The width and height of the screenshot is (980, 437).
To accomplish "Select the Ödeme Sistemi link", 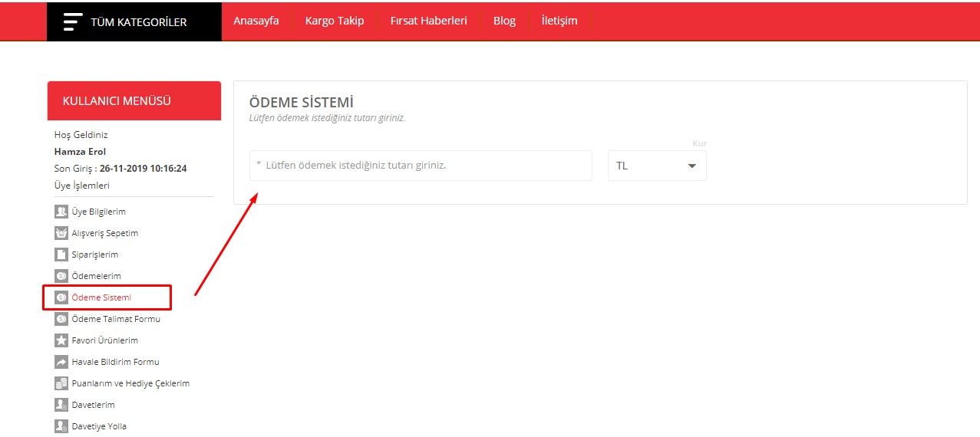I will 102,297.
